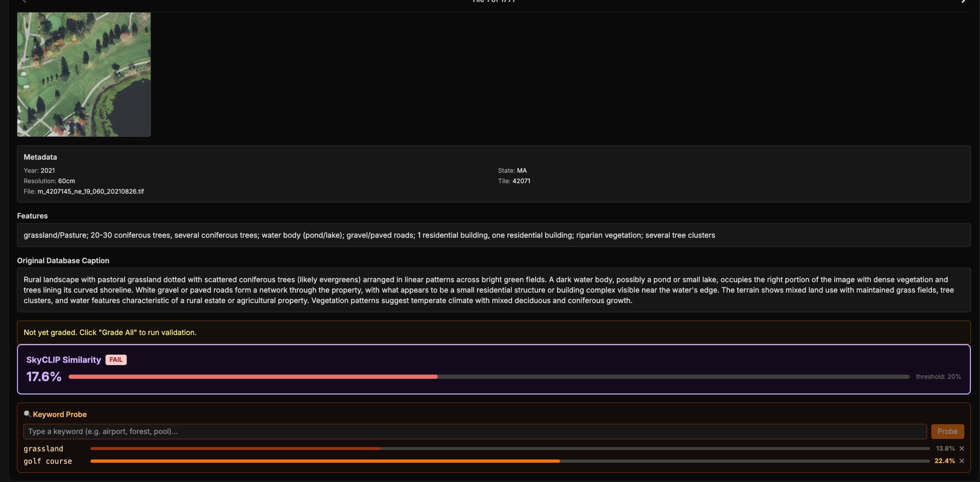
Task: Click the Keyword Probe magnifier icon
Action: pos(27,414)
